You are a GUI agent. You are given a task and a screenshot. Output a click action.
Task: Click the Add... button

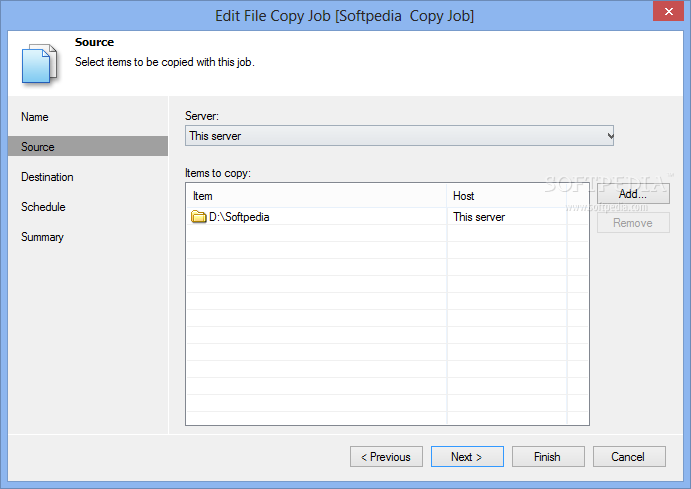[x=633, y=194]
